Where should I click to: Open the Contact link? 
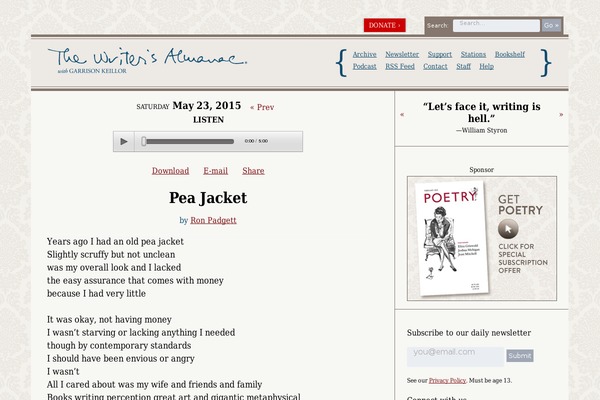435,66
